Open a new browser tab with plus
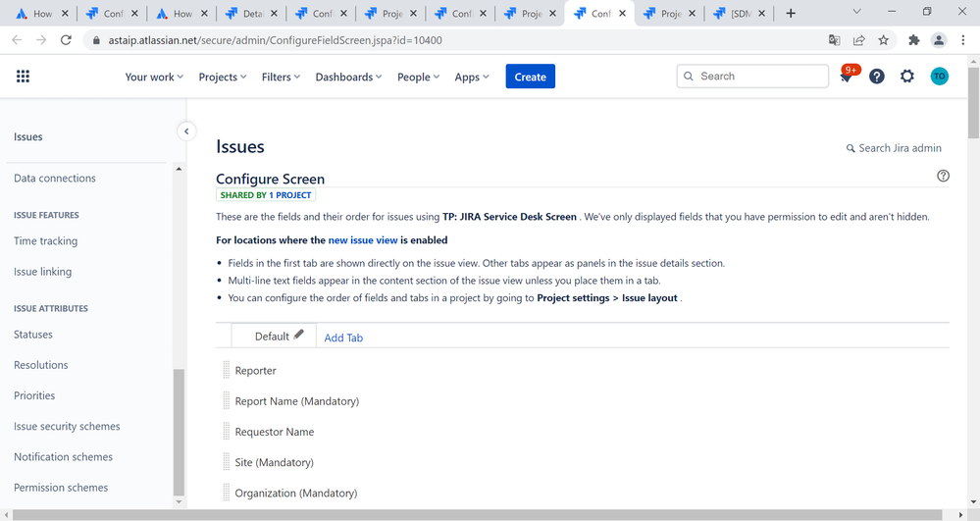 pos(791,13)
